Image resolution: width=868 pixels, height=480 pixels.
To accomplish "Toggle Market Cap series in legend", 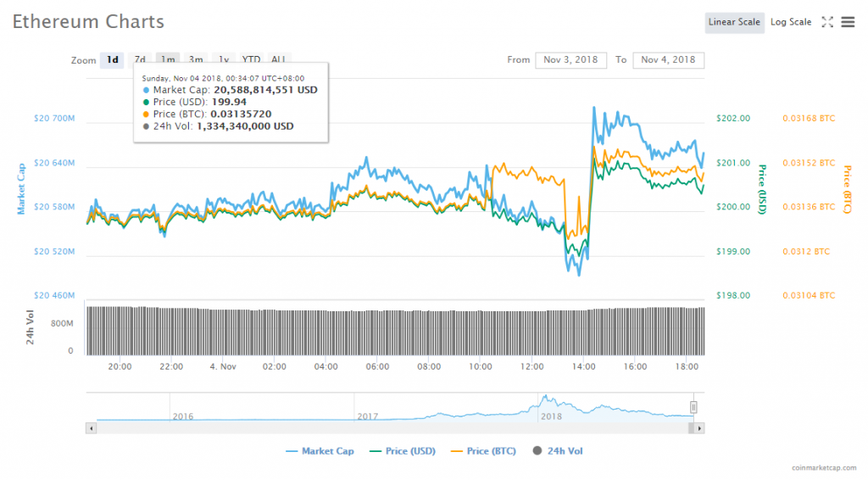I will pyautogui.click(x=320, y=451).
